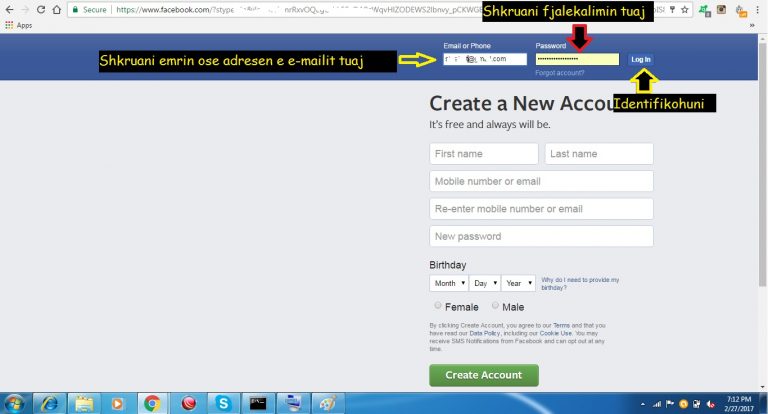The width and height of the screenshot is (768, 414).
Task: Open the Terms link
Action: pyautogui.click(x=561, y=325)
